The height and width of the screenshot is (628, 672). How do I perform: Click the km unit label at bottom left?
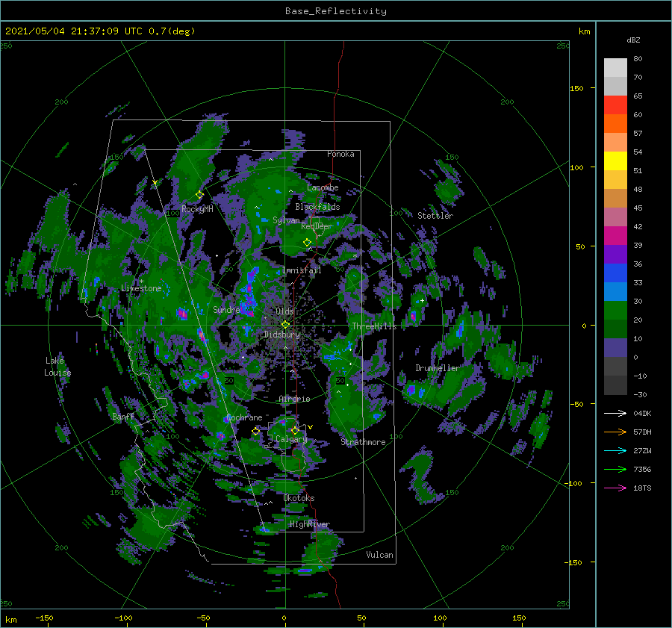point(10,620)
